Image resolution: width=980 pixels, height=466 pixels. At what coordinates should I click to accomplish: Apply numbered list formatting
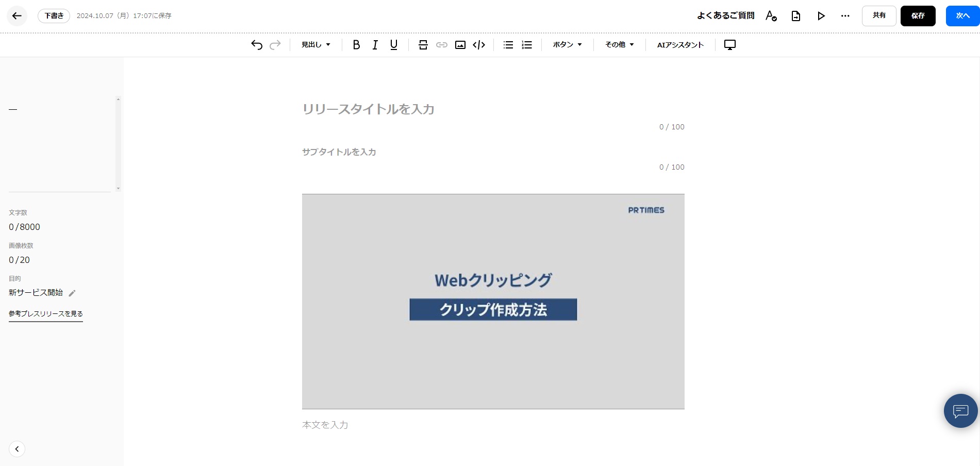[527, 45]
